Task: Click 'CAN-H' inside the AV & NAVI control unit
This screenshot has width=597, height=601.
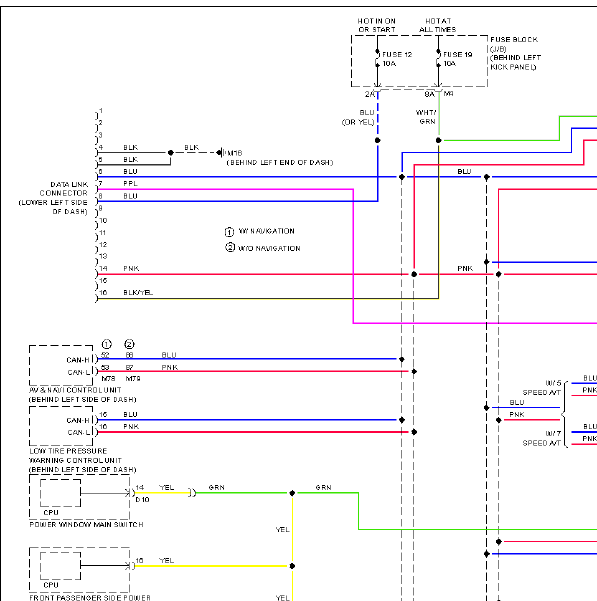Action: coord(78,360)
